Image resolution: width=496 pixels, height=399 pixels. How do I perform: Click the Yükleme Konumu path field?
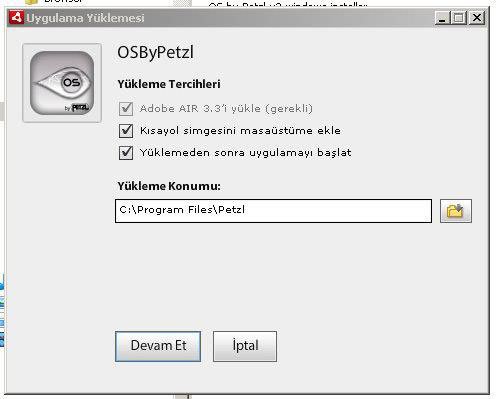(x=273, y=211)
